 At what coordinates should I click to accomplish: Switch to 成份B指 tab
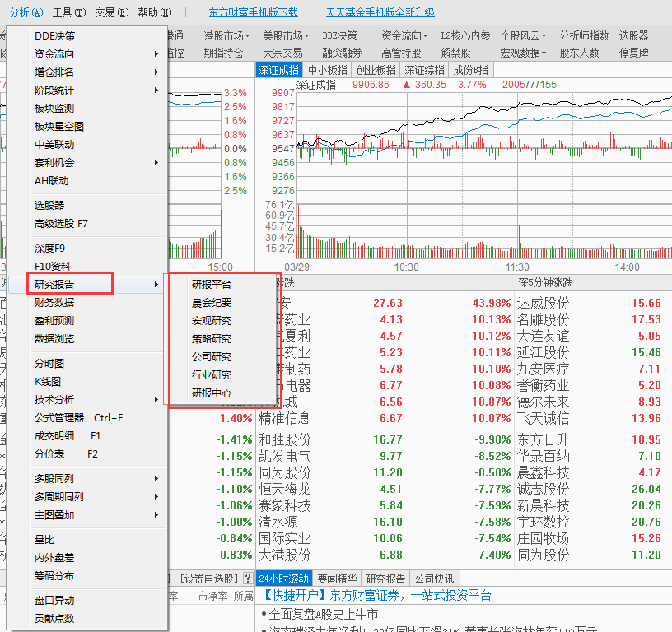470,70
